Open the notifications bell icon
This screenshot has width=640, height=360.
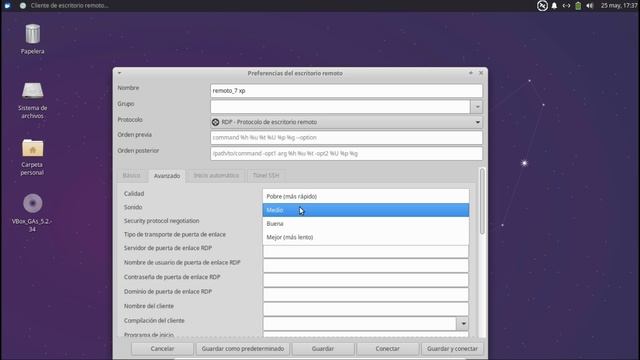tap(554, 6)
